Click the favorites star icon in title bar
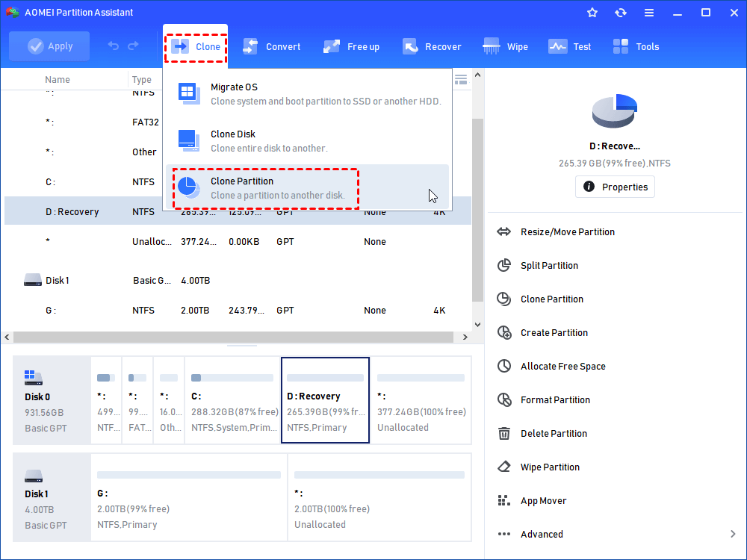This screenshot has height=560, width=747. coord(592,13)
